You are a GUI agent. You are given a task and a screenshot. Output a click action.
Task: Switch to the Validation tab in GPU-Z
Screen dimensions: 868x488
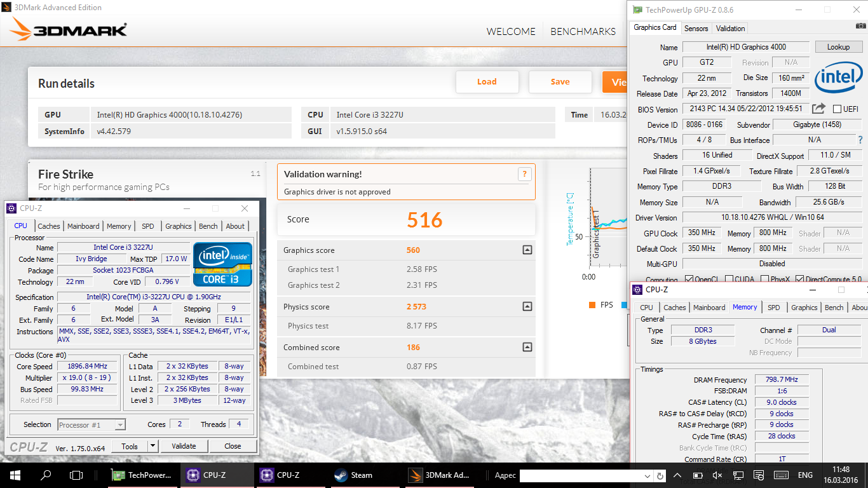pyautogui.click(x=730, y=29)
